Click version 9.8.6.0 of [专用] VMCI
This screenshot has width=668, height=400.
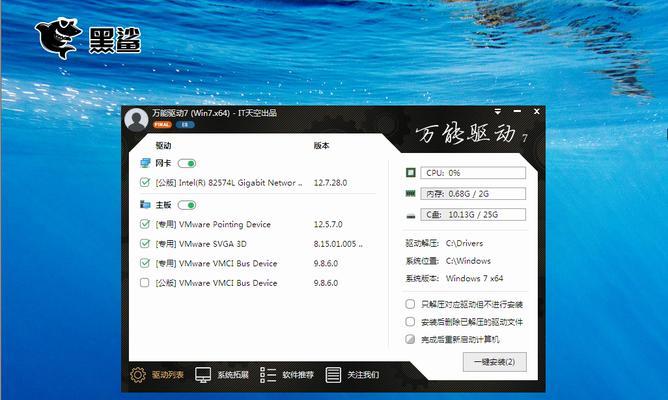click(x=326, y=264)
